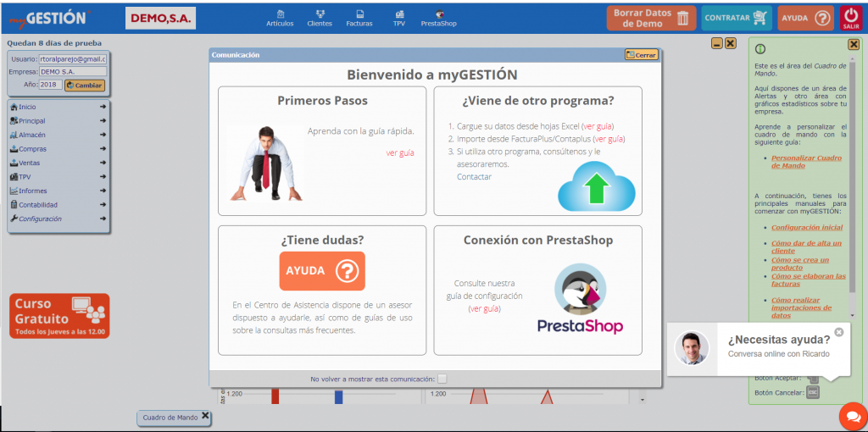Click the Cambiar button

point(85,86)
